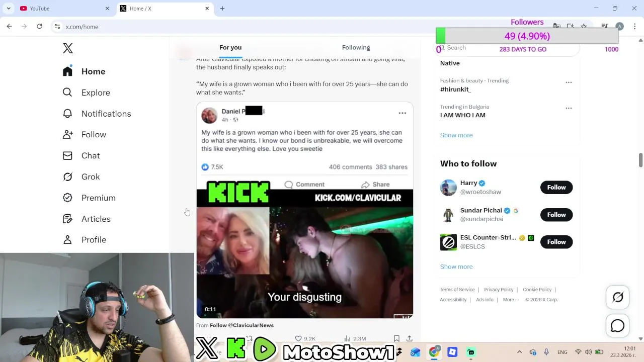Open the #hirunkit_ trending topic

click(455, 89)
